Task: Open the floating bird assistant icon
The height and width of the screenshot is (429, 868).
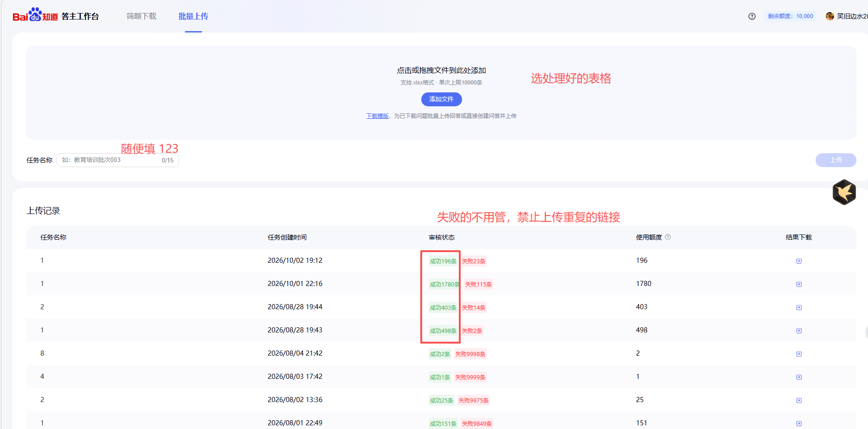Action: tap(844, 192)
